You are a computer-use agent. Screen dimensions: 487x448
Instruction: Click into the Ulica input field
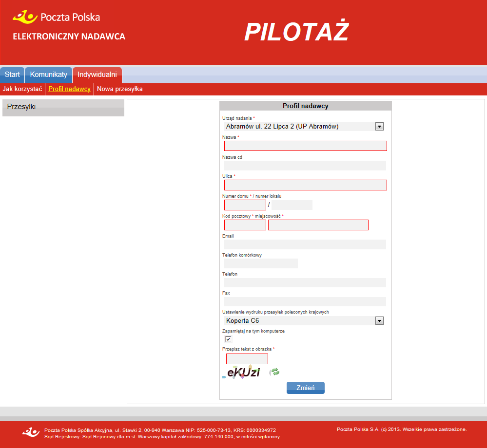pos(305,185)
